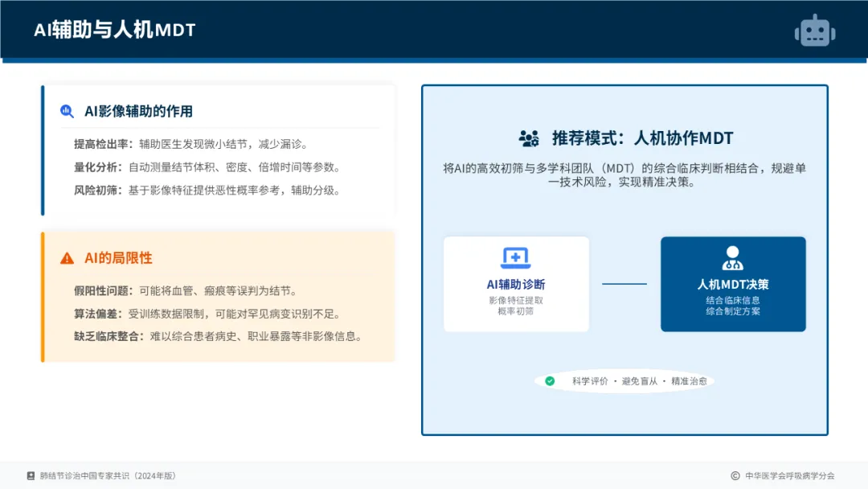Click the magnifier chart icon beside AI影像辅助的作用
Image resolution: width=868 pixels, height=489 pixels.
coord(67,111)
